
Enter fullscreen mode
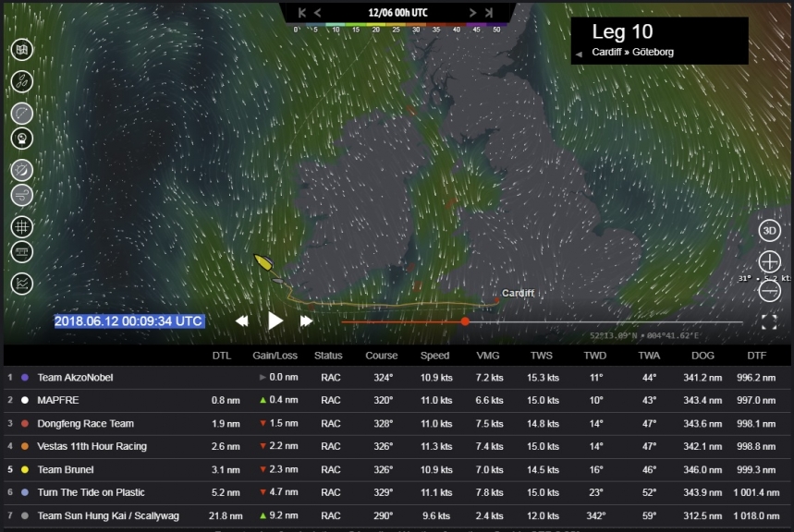(x=769, y=322)
